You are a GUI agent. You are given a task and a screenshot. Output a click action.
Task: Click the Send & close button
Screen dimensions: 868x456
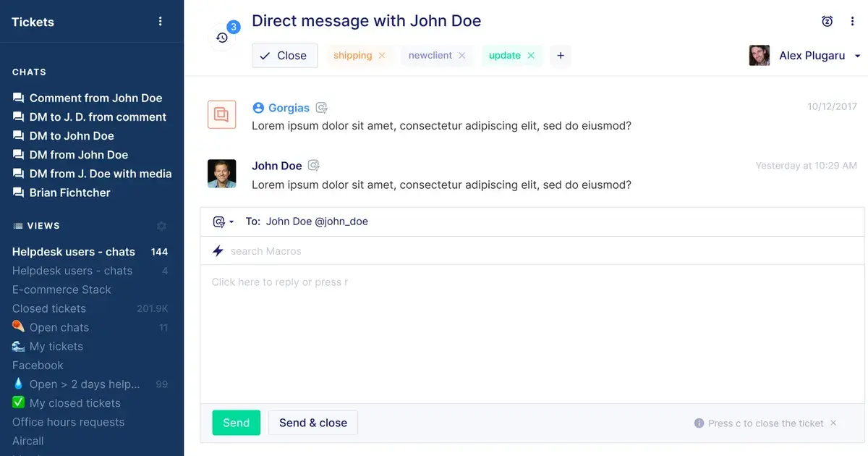click(312, 422)
